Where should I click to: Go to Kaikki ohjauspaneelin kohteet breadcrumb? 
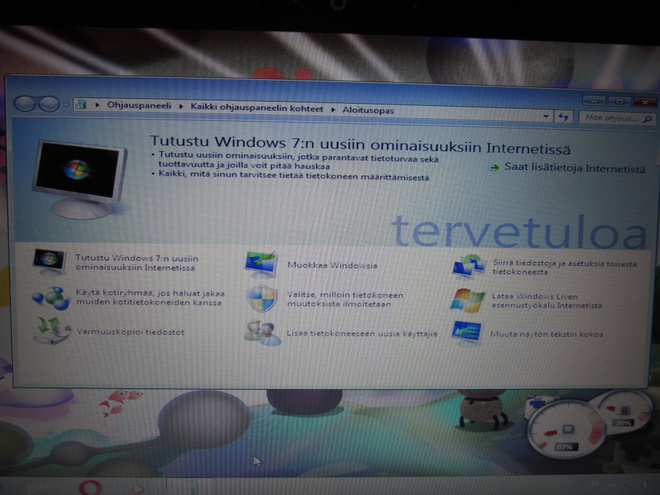[x=257, y=108]
